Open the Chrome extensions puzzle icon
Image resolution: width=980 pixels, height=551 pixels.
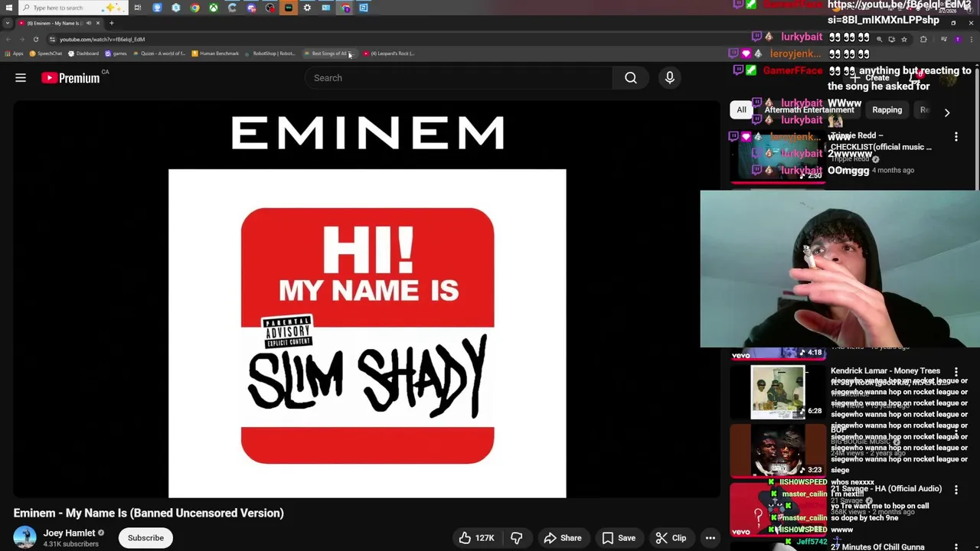click(x=923, y=39)
